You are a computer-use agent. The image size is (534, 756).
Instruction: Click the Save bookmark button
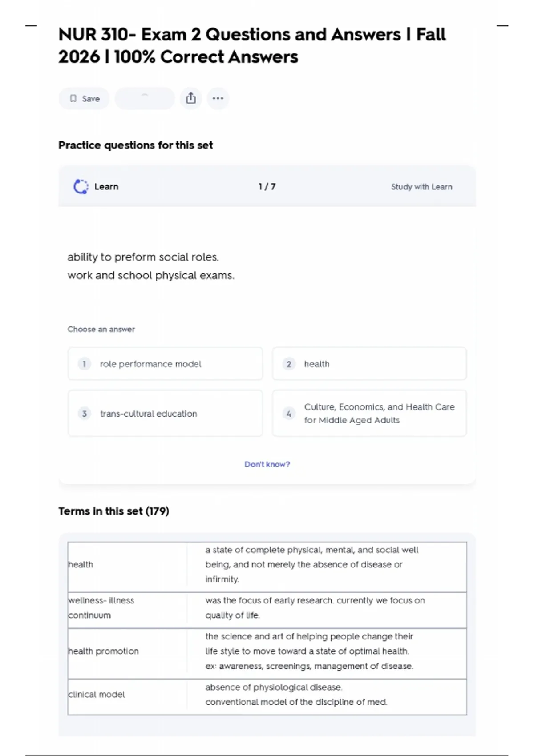(x=84, y=99)
